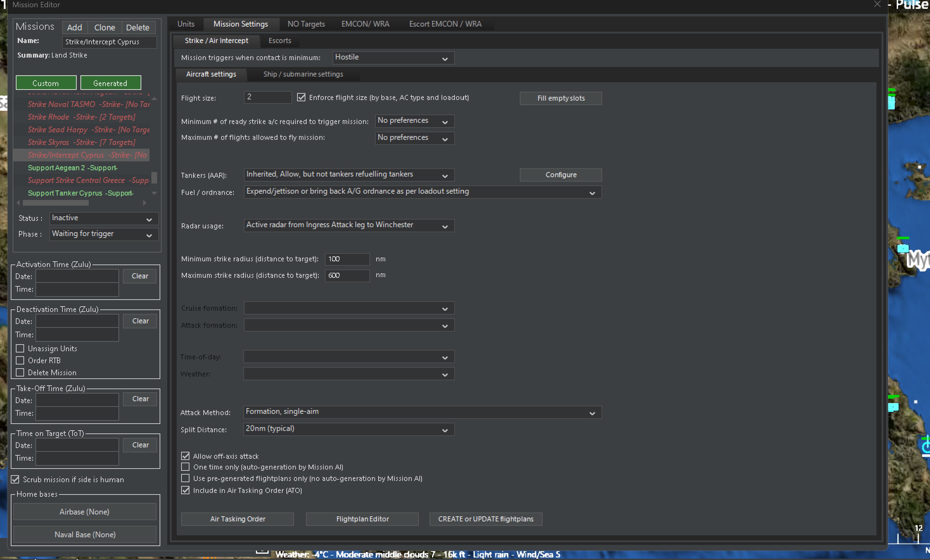This screenshot has width=930, height=560.
Task: Open the Escorts sub-tab
Action: 279,41
